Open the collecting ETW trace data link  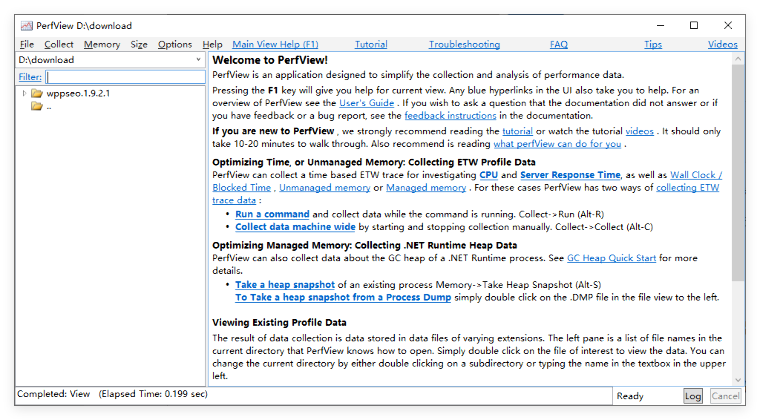(687, 187)
